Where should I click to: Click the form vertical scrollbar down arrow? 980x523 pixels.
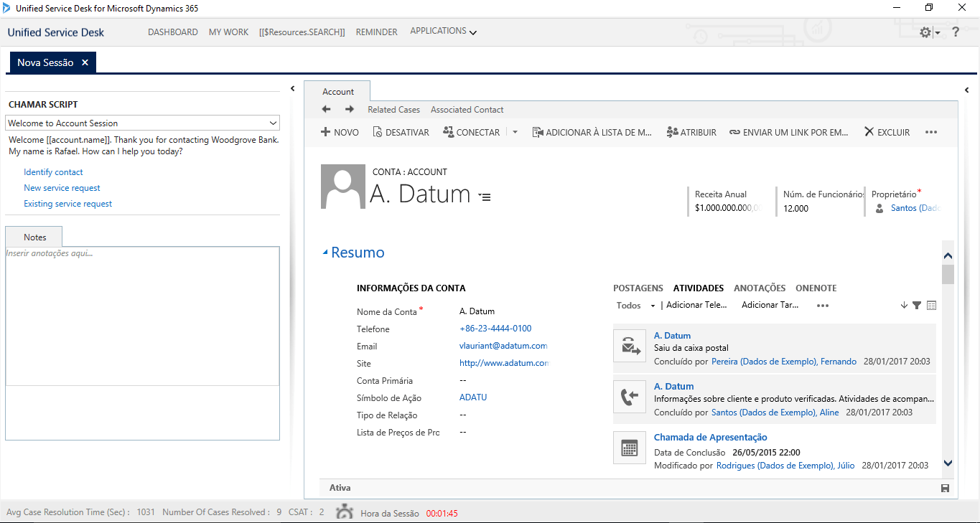click(948, 463)
